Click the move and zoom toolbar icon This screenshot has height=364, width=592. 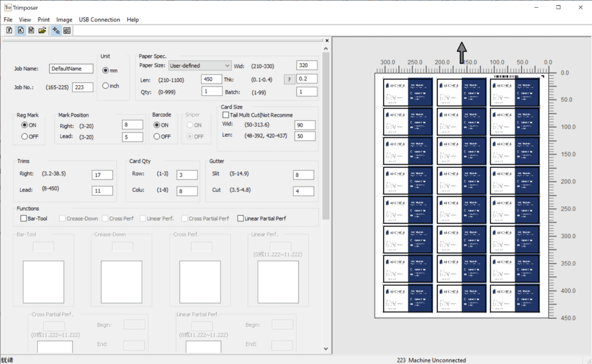pyautogui.click(x=56, y=30)
